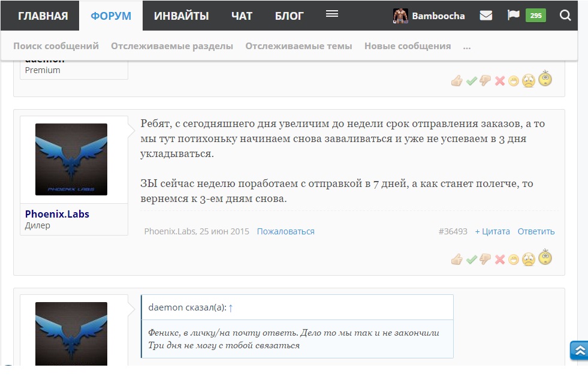Click the Пожаловаться report link
Screen dimensions: 588x389
click(285, 231)
